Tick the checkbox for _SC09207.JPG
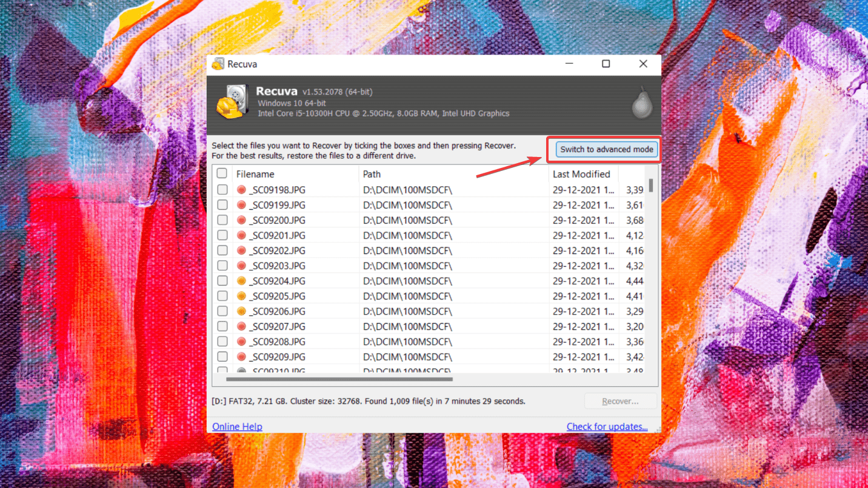This screenshot has height=488, width=868. click(222, 326)
